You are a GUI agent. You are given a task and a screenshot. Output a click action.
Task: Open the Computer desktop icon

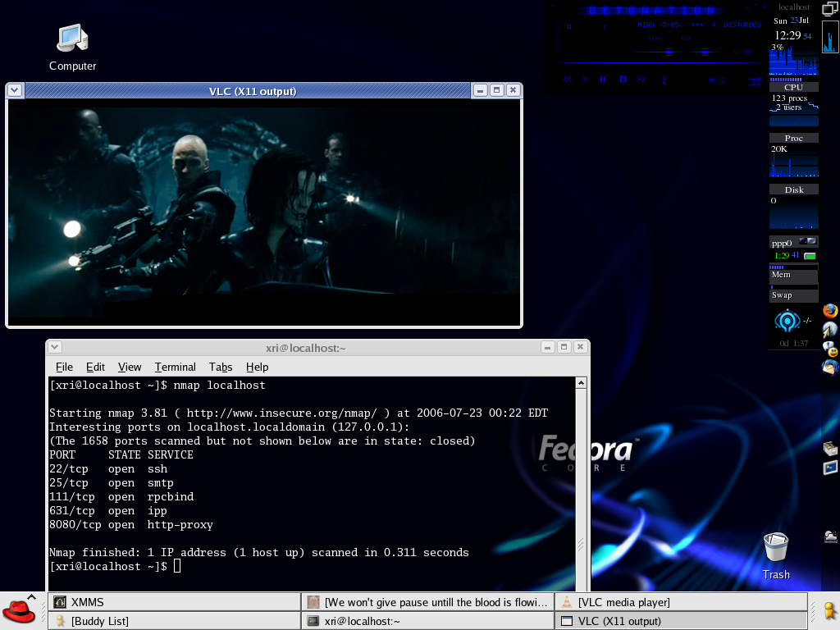[x=73, y=48]
